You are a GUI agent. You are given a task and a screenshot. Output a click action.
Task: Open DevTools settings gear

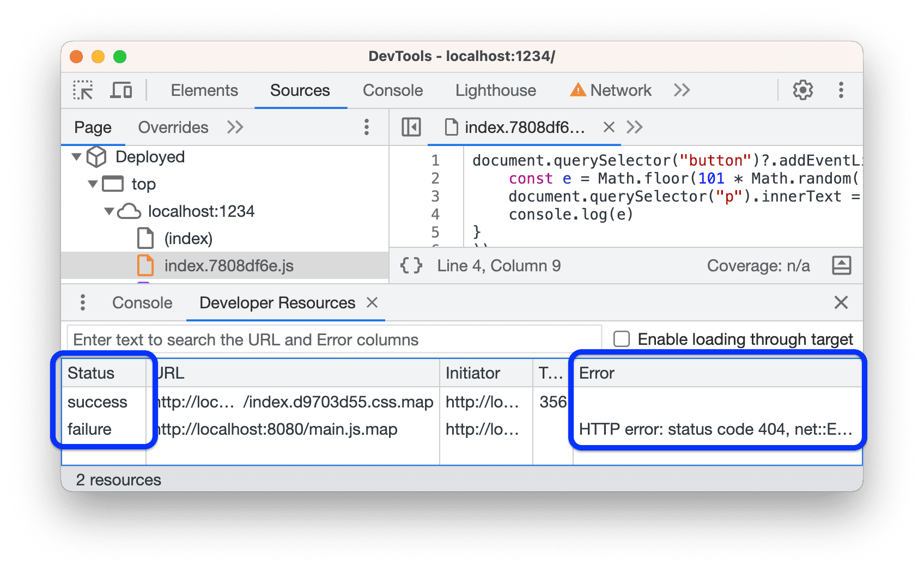803,90
